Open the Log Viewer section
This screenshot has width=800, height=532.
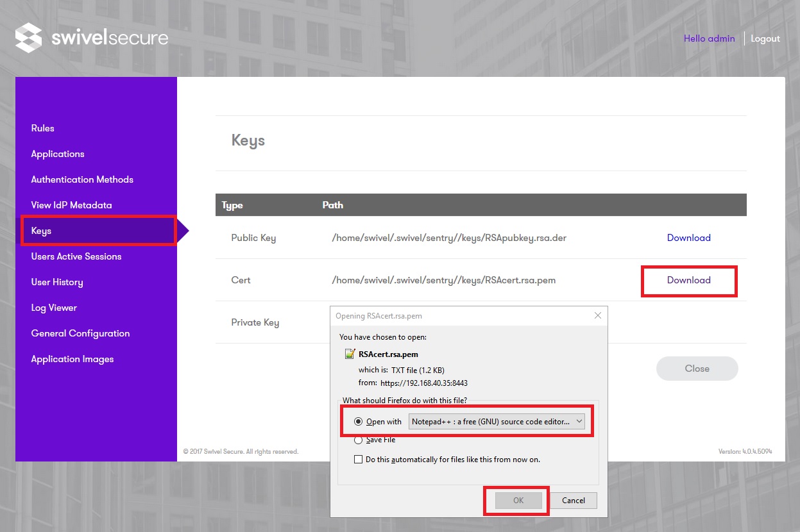pyautogui.click(x=54, y=308)
